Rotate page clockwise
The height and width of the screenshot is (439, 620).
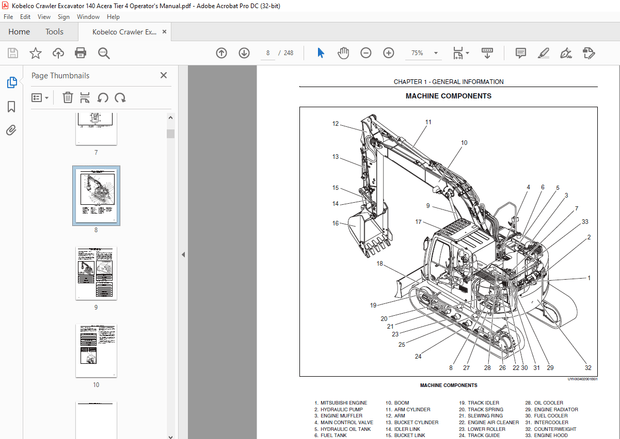pos(120,97)
